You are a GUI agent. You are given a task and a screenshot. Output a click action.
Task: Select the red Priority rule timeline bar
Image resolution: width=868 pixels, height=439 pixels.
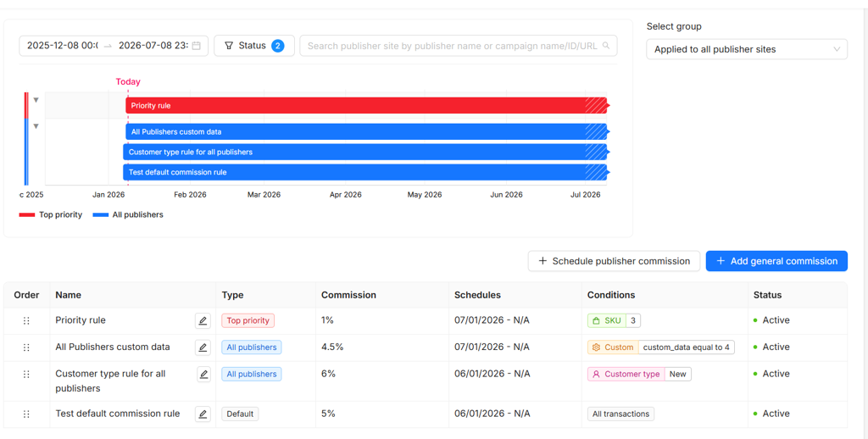tap(356, 106)
